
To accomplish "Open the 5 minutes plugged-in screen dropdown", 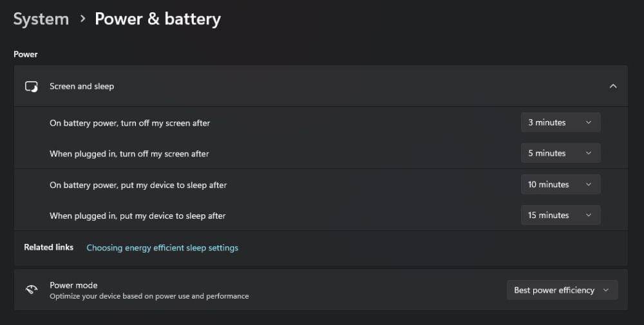I will pyautogui.click(x=560, y=153).
